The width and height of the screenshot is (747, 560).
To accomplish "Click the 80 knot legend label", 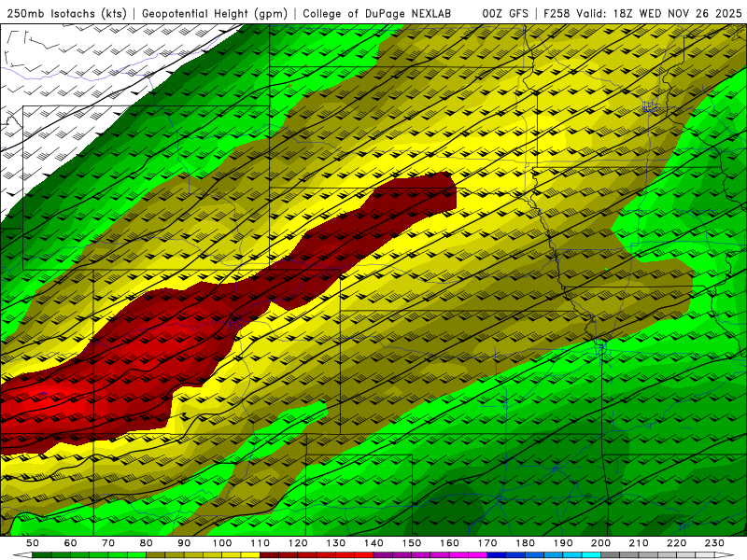I will [x=146, y=543].
